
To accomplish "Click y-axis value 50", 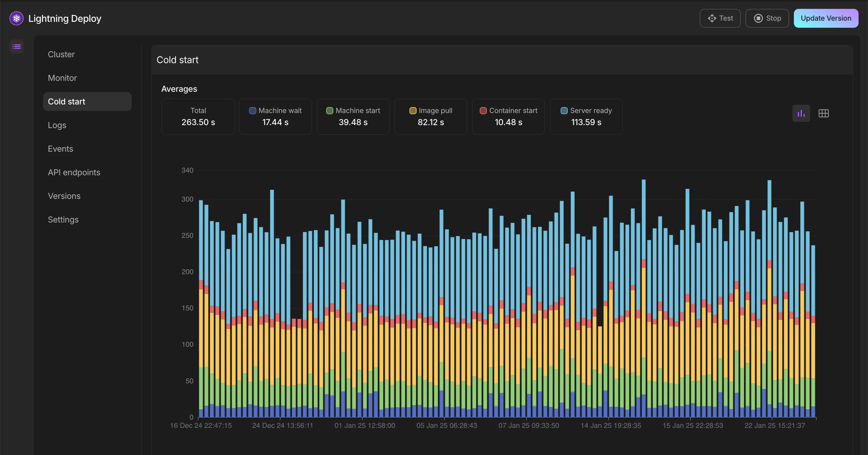I will coord(189,381).
